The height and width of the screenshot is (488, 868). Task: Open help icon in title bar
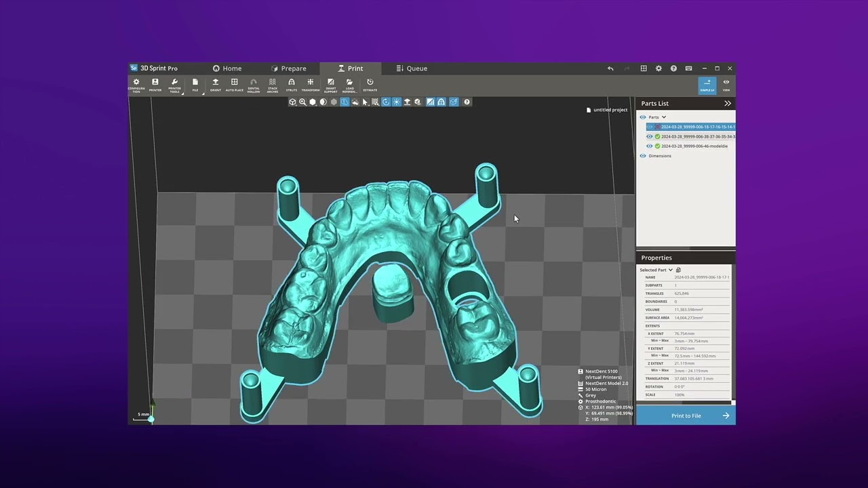673,68
